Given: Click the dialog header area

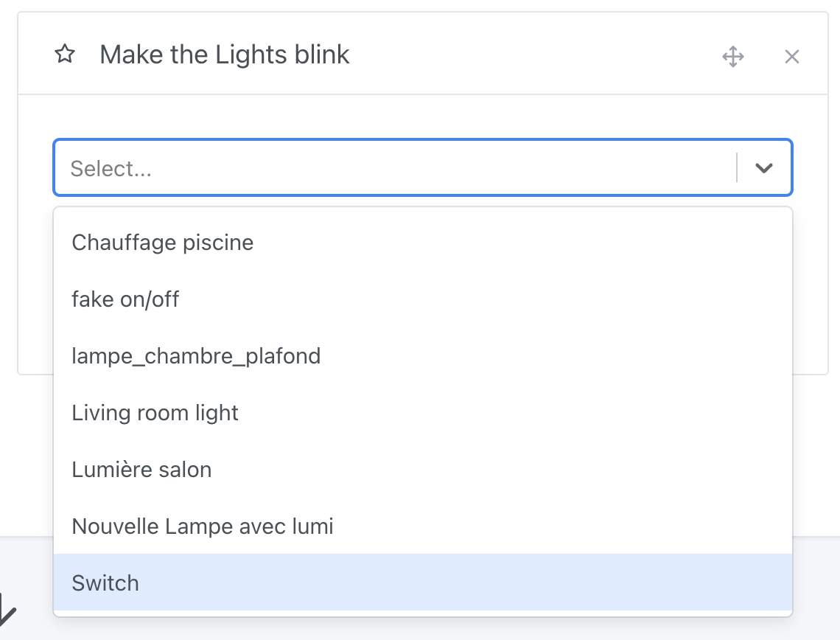Looking at the screenshot, I should tap(442, 52).
